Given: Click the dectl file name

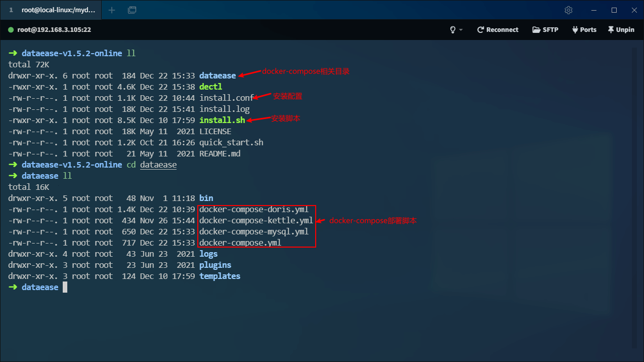Looking at the screenshot, I should 210,87.
